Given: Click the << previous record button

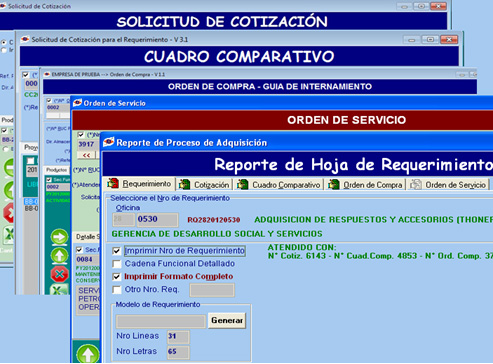Looking at the screenshot, I should point(86,155).
